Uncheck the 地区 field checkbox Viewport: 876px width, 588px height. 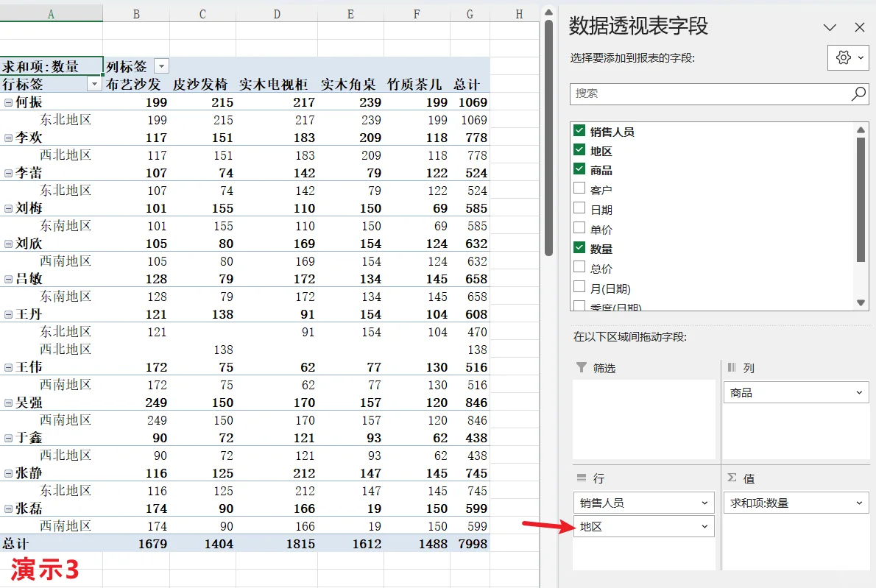coord(579,149)
